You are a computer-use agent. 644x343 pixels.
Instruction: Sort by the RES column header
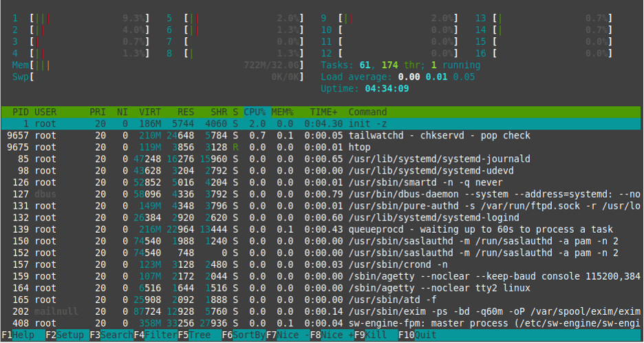point(186,112)
